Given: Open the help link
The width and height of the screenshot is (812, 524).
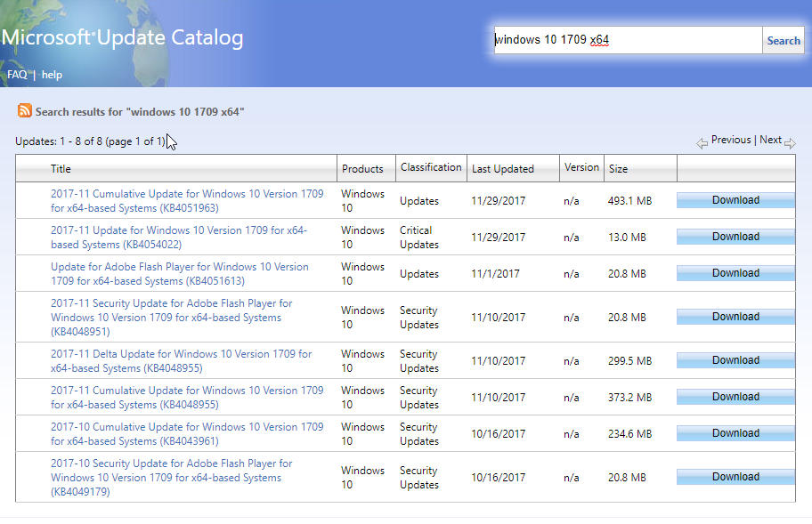Looking at the screenshot, I should (x=52, y=75).
